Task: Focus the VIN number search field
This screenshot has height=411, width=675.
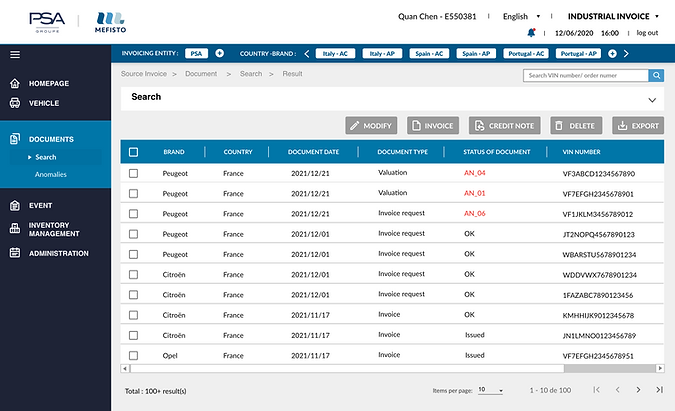Action: (x=586, y=75)
